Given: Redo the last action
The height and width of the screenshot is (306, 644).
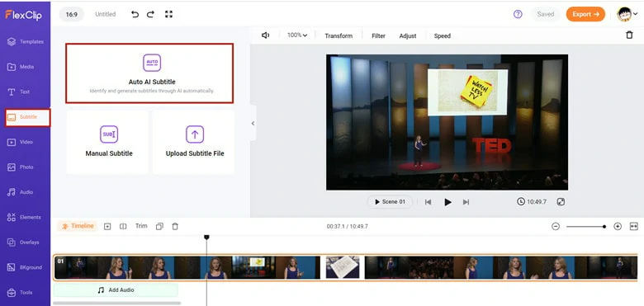Looking at the screenshot, I should (151, 14).
